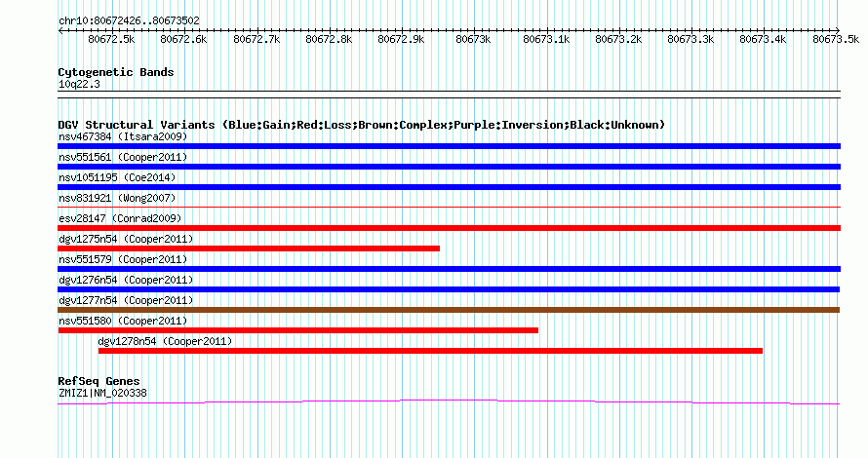
Task: Click the esv28147 (Conrad2009) label
Action: [x=120, y=218]
